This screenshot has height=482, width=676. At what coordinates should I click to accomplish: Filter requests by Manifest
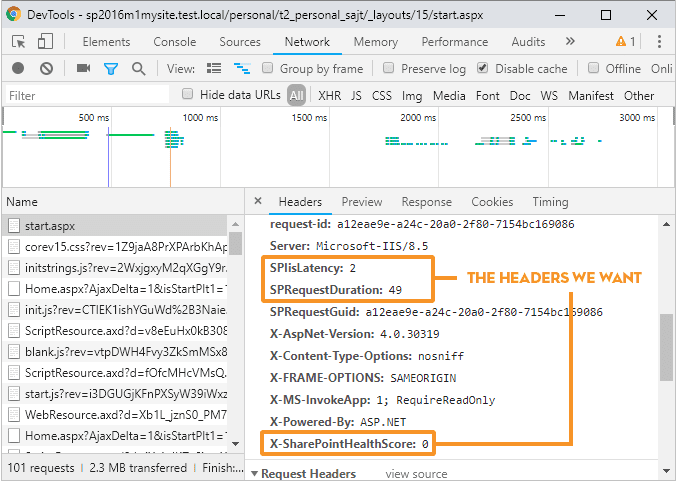(591, 95)
